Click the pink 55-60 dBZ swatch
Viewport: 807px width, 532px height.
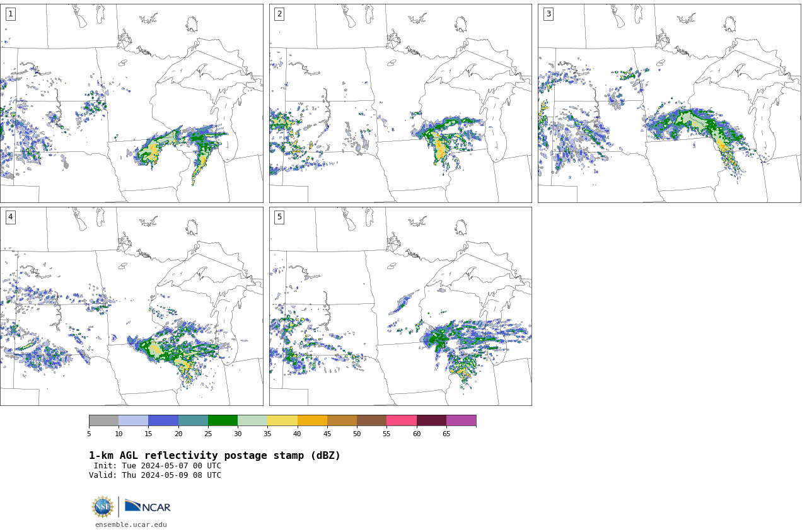(x=402, y=420)
